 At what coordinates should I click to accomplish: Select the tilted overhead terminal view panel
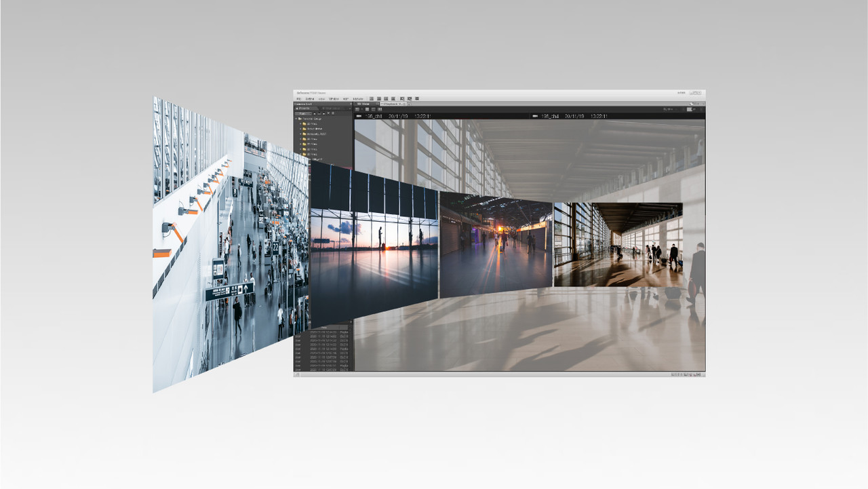pyautogui.click(x=231, y=244)
